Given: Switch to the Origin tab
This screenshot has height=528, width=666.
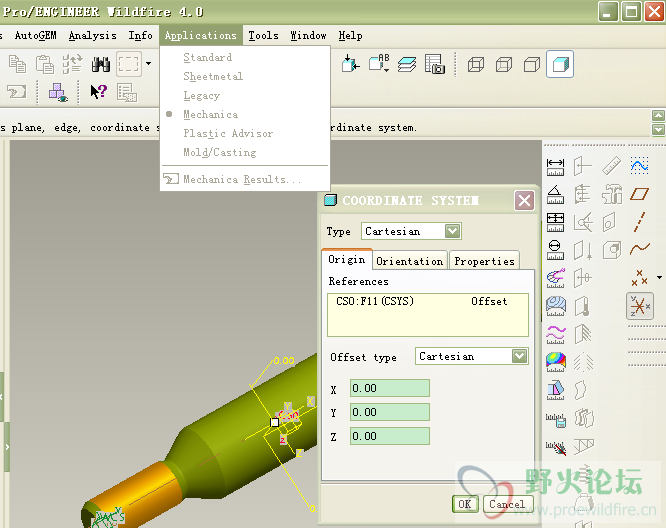Looking at the screenshot, I should pos(347,259).
